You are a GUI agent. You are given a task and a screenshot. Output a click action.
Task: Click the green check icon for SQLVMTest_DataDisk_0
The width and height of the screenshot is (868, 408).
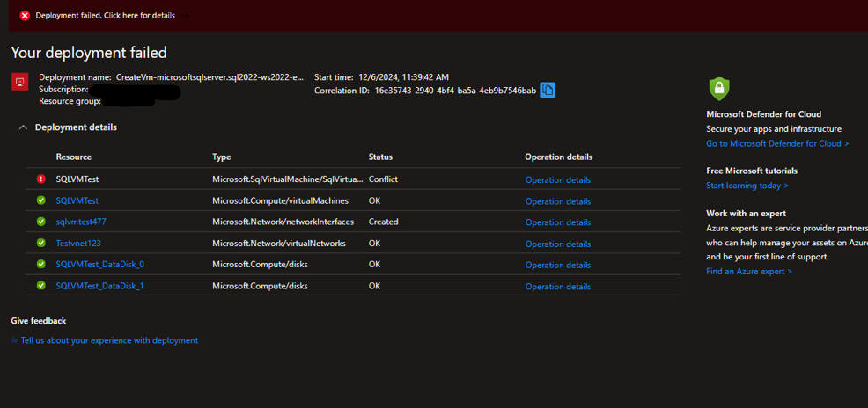pos(41,265)
